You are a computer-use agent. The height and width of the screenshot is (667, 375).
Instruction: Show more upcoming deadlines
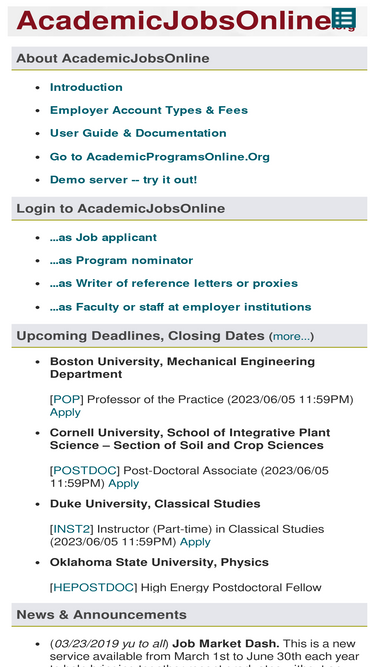click(x=292, y=336)
